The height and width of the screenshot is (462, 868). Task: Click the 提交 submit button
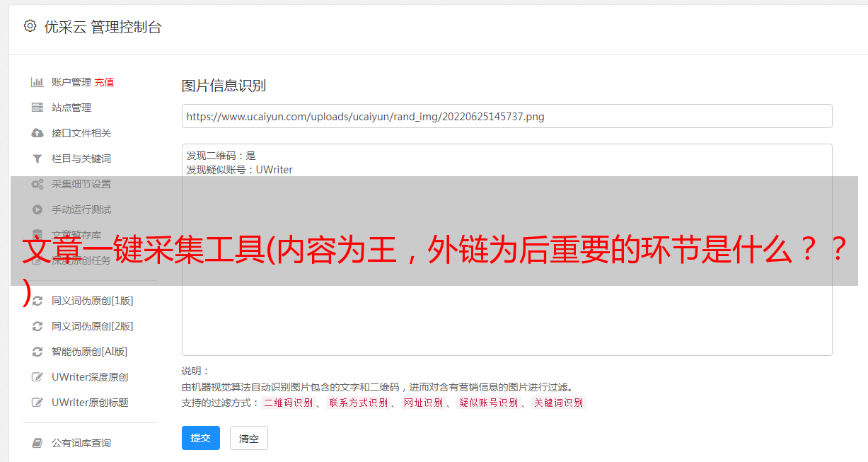[x=201, y=438]
